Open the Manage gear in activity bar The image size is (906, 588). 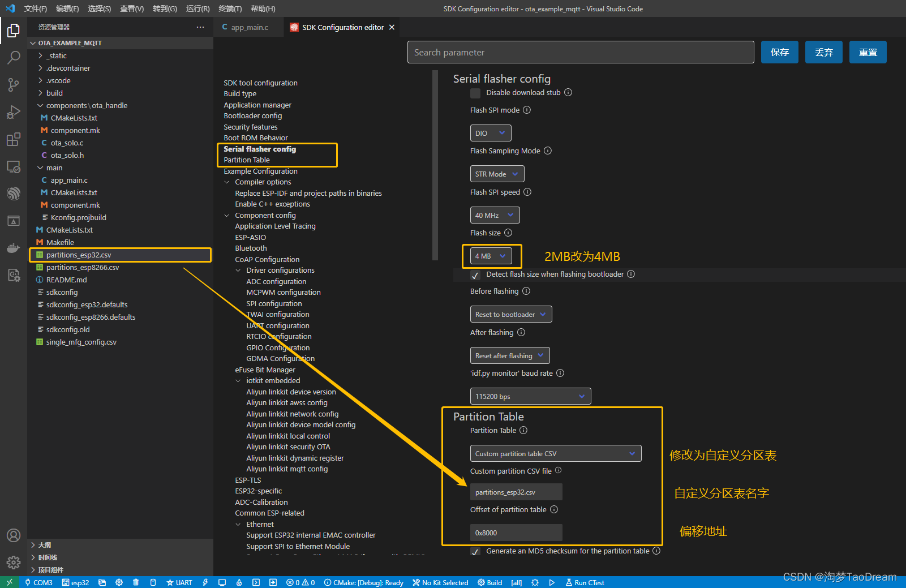14,562
